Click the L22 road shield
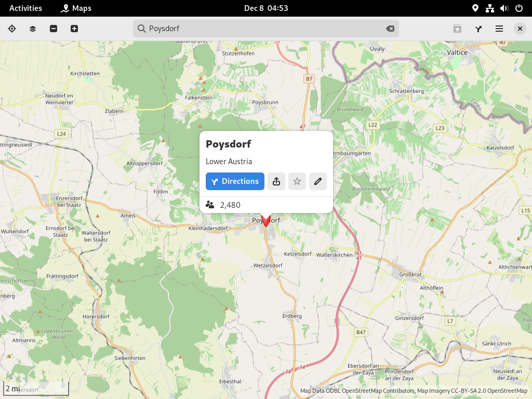 click(x=373, y=125)
